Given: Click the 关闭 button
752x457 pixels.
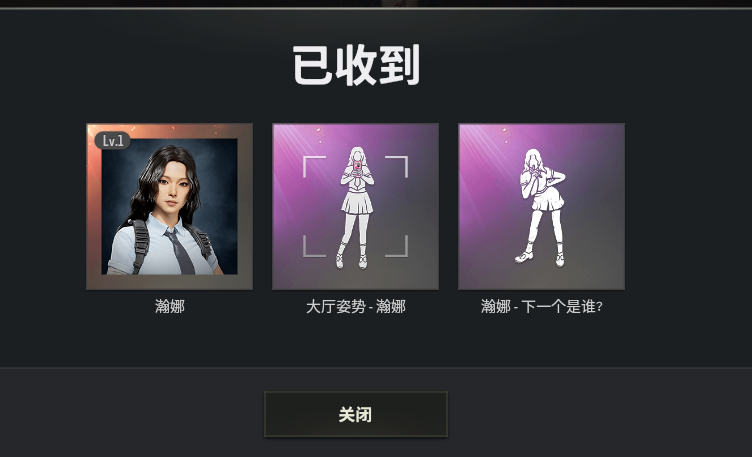Looking at the screenshot, I should click(356, 414).
